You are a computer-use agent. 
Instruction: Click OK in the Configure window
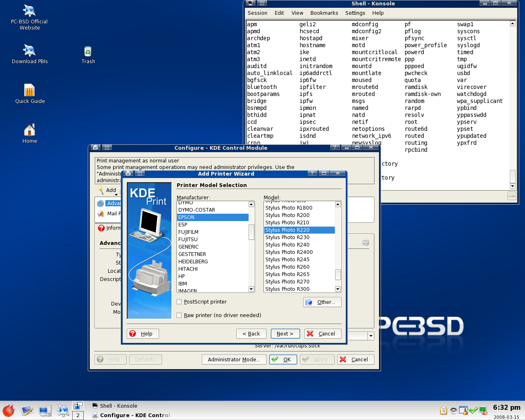[x=283, y=360]
